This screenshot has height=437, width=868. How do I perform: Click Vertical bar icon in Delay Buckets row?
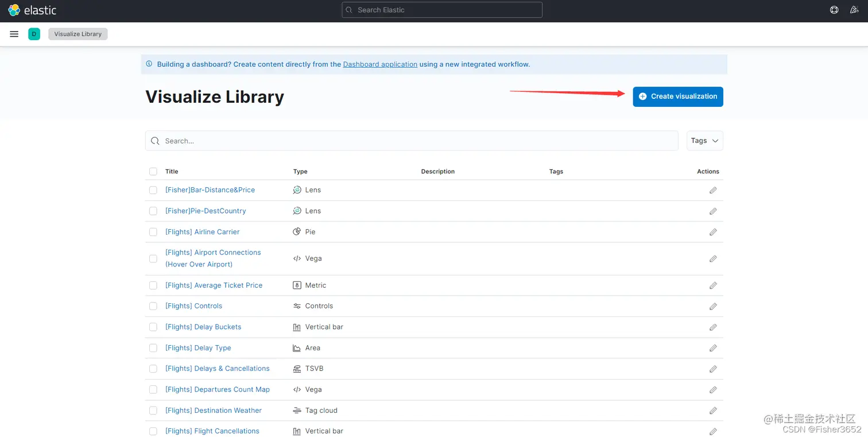click(x=297, y=327)
